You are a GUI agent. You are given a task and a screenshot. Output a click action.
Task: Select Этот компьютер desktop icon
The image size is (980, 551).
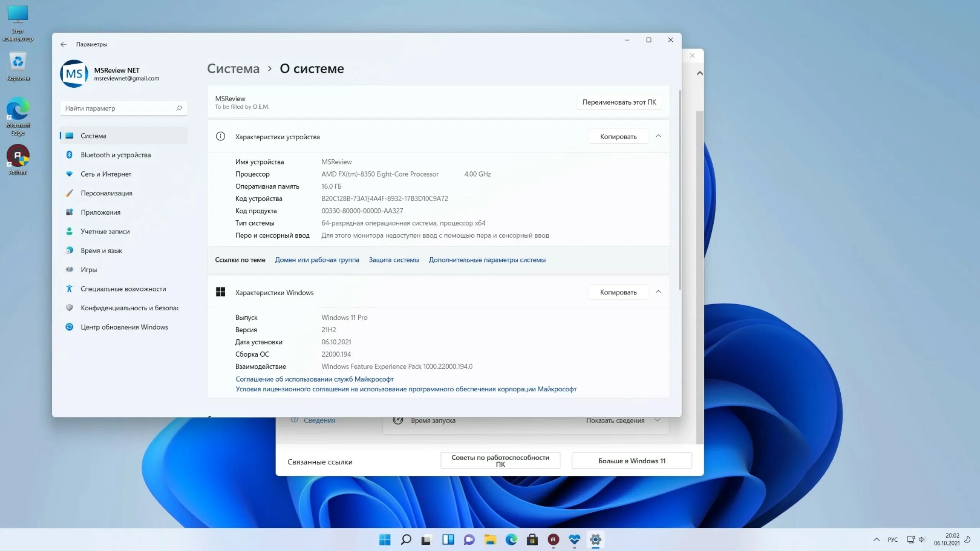click(x=18, y=24)
